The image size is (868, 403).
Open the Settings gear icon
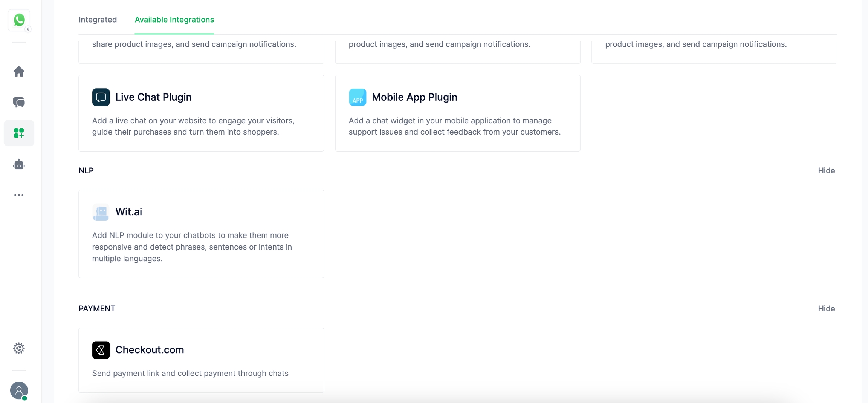19,348
